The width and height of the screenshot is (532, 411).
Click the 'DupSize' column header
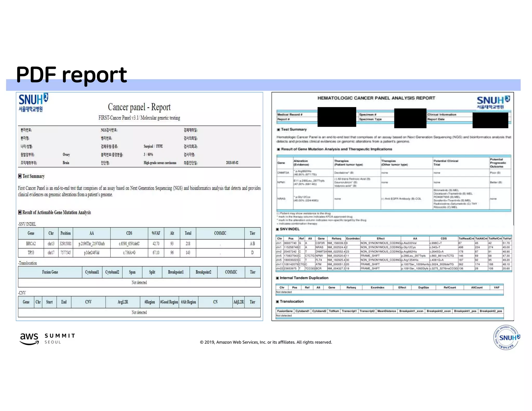click(x=423, y=287)
